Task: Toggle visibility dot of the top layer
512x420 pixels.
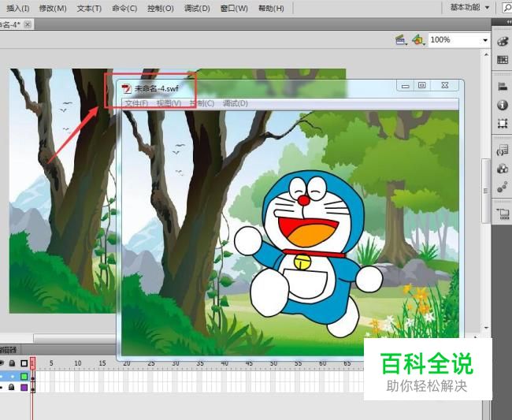Action: click(x=1, y=377)
